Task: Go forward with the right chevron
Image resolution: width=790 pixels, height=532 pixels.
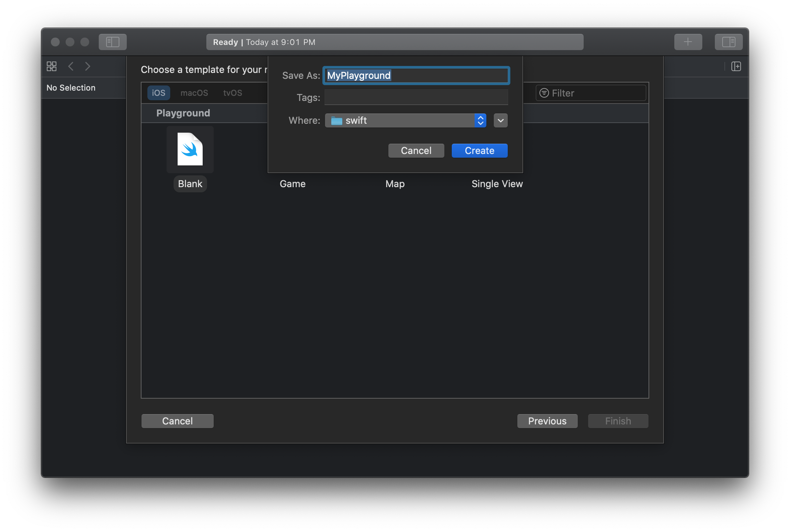Action: (x=87, y=66)
